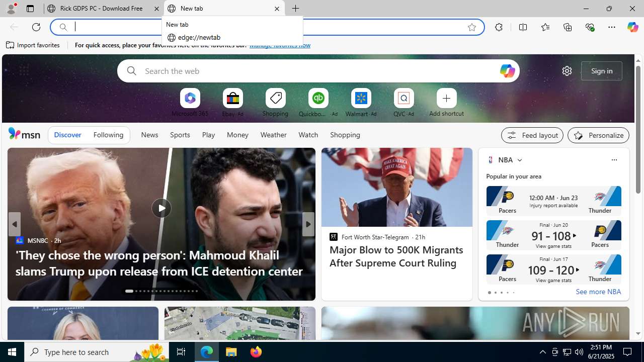The width and height of the screenshot is (644, 362).
Task: Click Personalize button
Action: 598,135
